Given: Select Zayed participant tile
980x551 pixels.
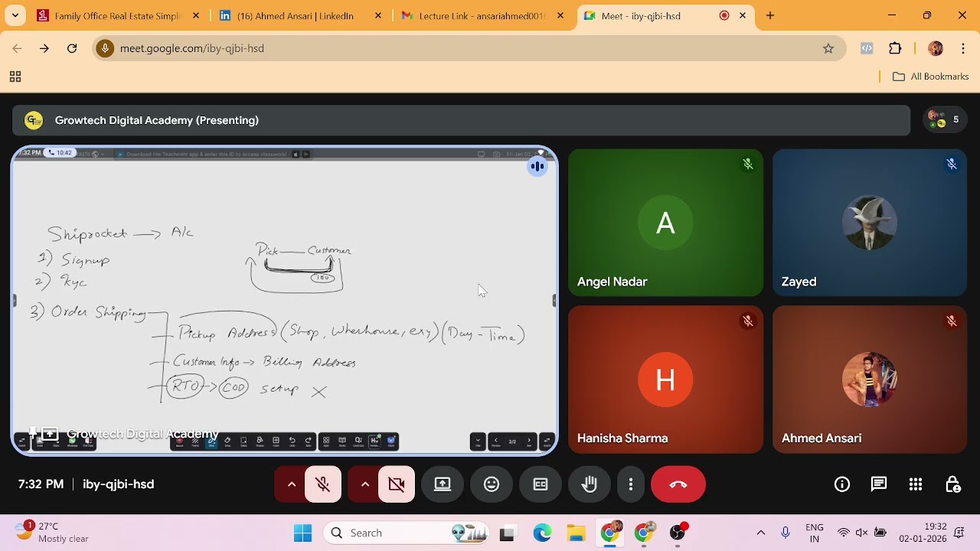Looking at the screenshot, I should tap(870, 223).
